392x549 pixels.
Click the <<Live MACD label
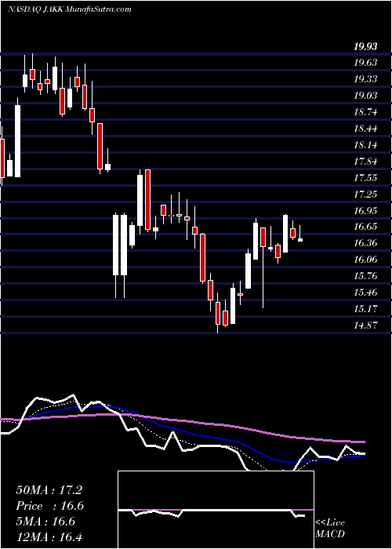[x=330, y=529]
